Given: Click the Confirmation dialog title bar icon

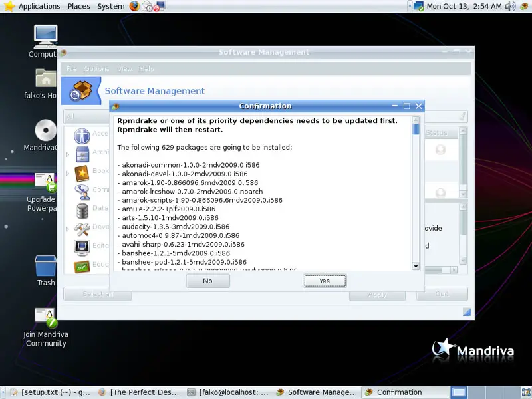Looking at the screenshot, I should click(x=116, y=106).
